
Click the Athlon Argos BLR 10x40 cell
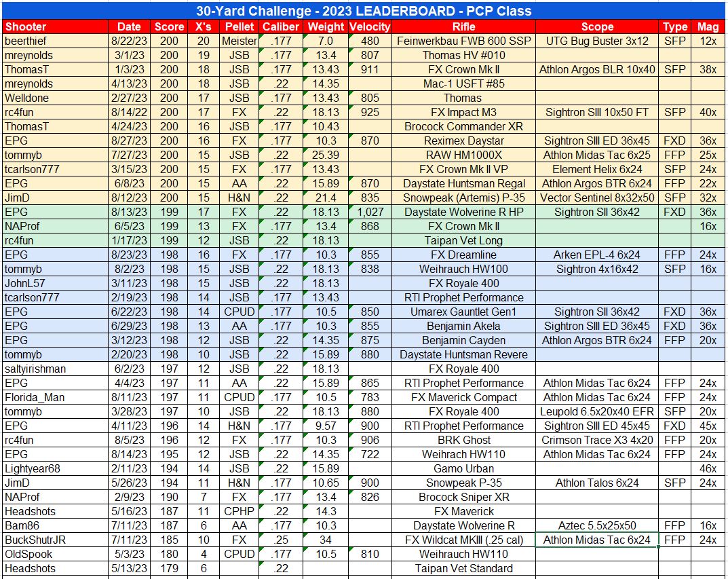[x=597, y=70]
